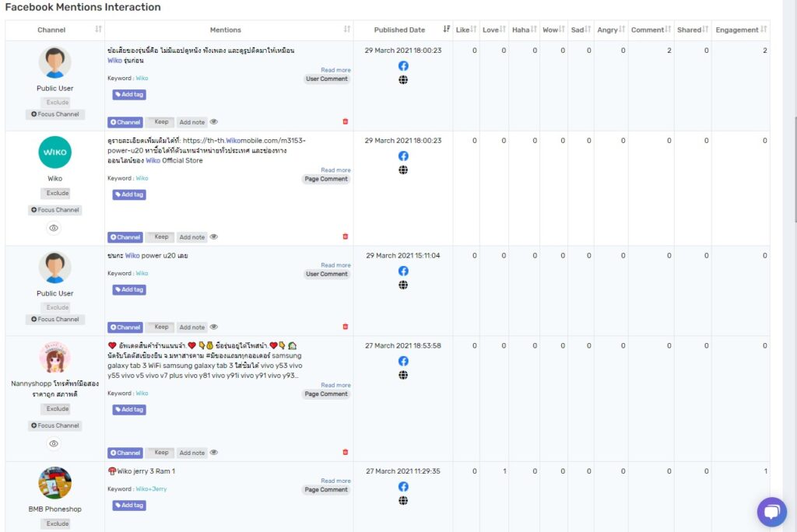Screen dimensions: 797x532
Task: Sort table by Shared column
Action: coord(705,30)
